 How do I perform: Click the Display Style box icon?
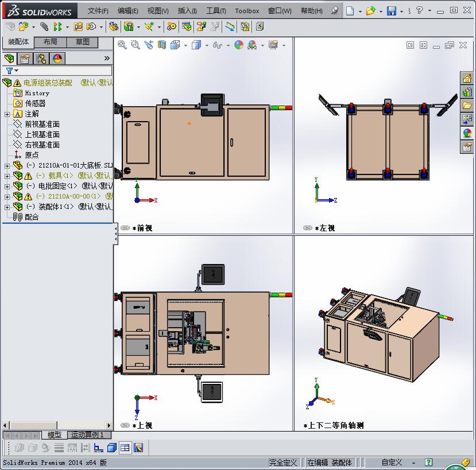[196, 45]
